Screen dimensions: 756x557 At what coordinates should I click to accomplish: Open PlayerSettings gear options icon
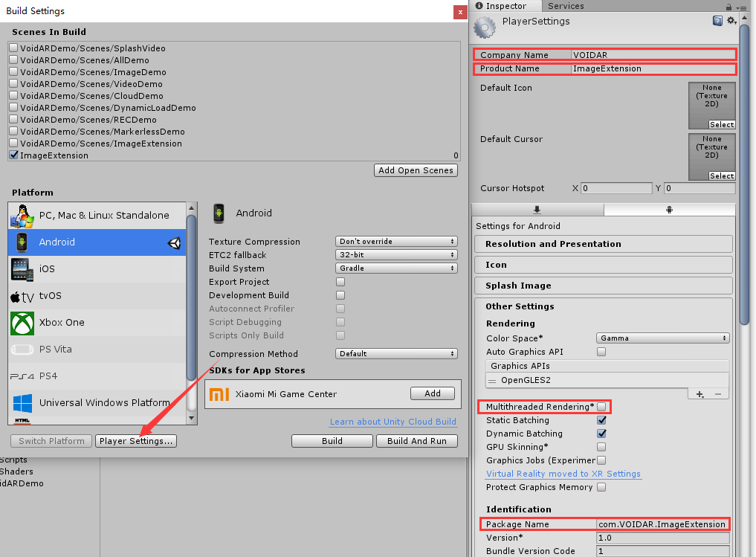point(731,21)
